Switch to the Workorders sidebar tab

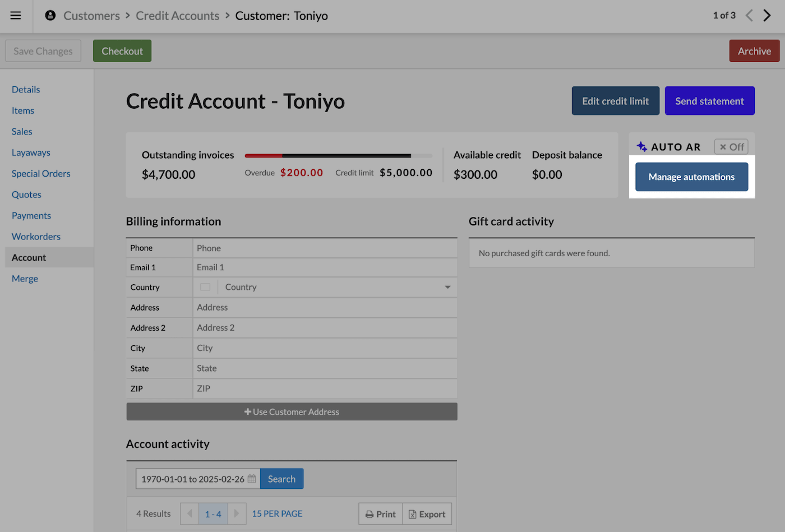[x=36, y=237]
